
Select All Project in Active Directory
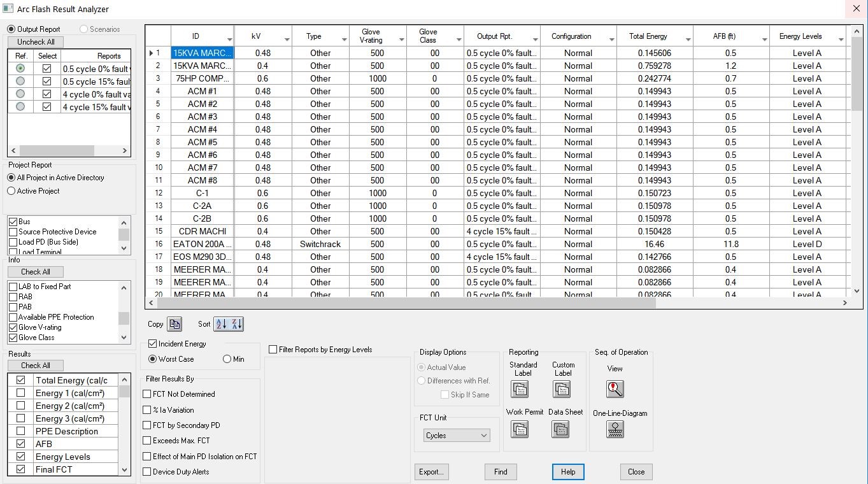(x=11, y=178)
